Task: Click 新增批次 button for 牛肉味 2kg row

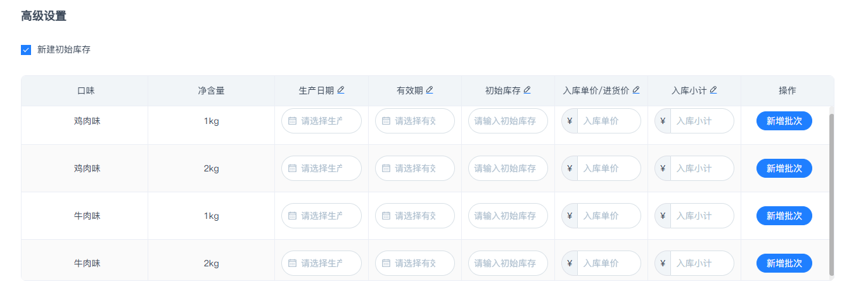Action: tap(784, 263)
